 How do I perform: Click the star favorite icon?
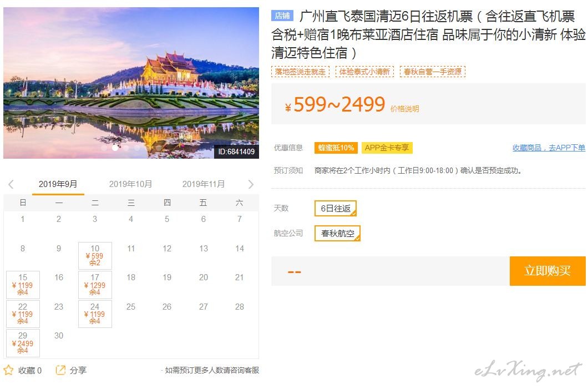pyautogui.click(x=8, y=370)
